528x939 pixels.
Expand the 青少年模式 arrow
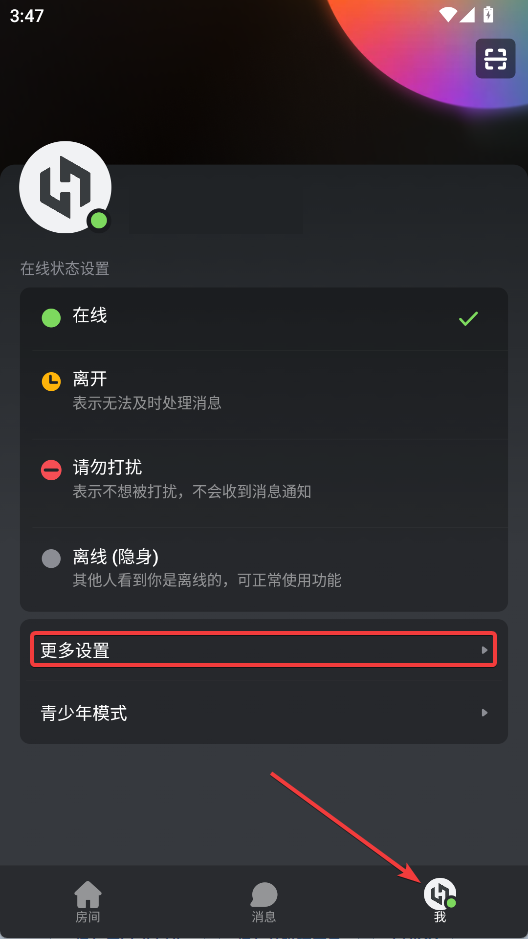(485, 713)
